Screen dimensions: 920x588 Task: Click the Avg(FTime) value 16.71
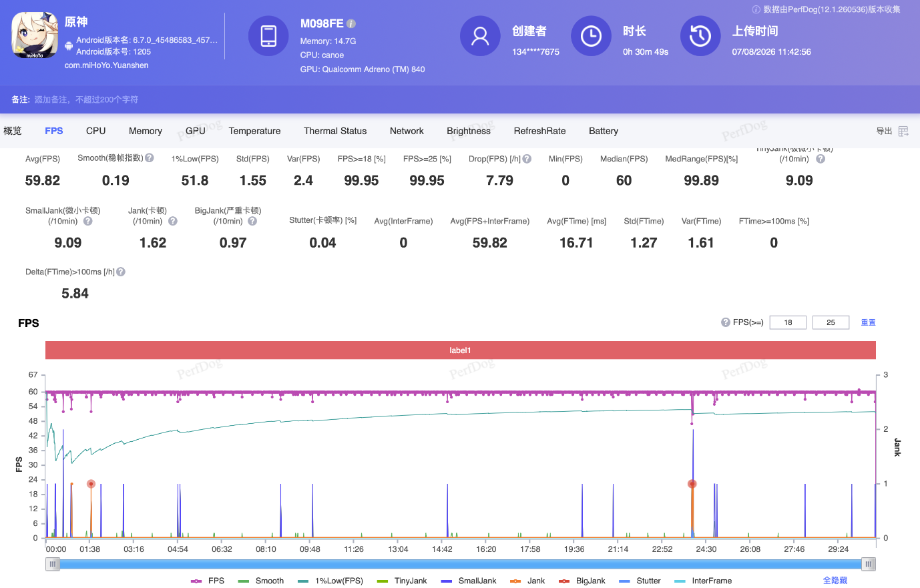(576, 243)
